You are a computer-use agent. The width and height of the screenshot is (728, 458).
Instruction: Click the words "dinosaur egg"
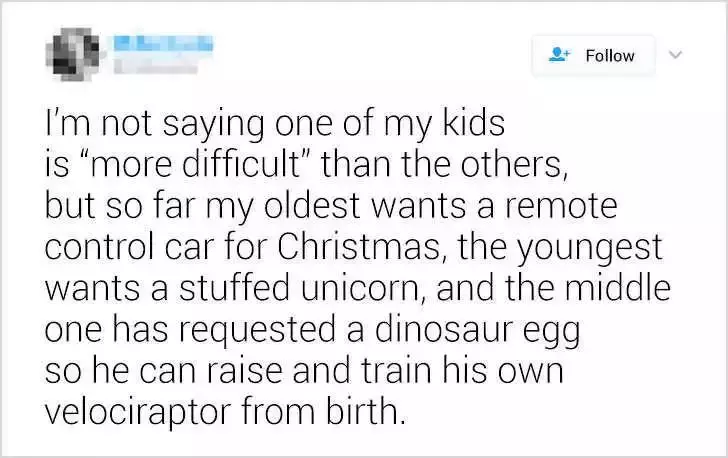pos(477,331)
